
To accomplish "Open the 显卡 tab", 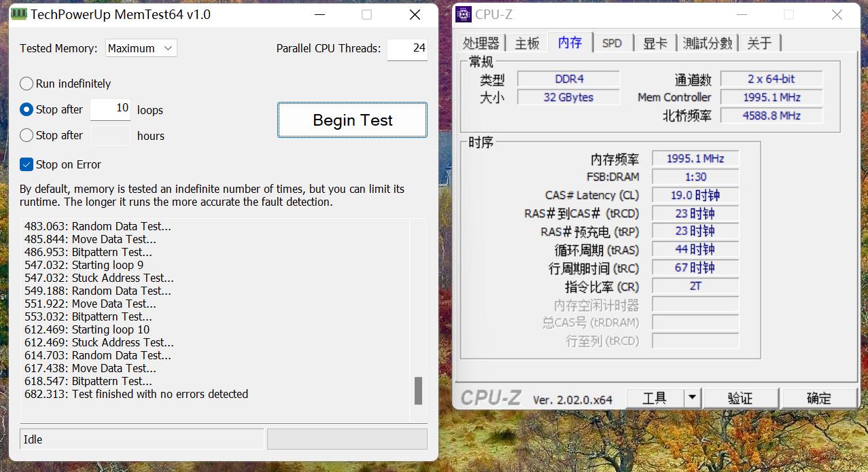I will click(655, 43).
